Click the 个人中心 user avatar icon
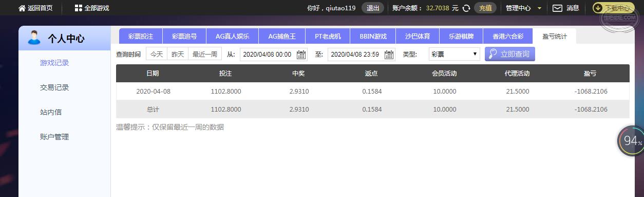644x197 pixels. coord(34,38)
